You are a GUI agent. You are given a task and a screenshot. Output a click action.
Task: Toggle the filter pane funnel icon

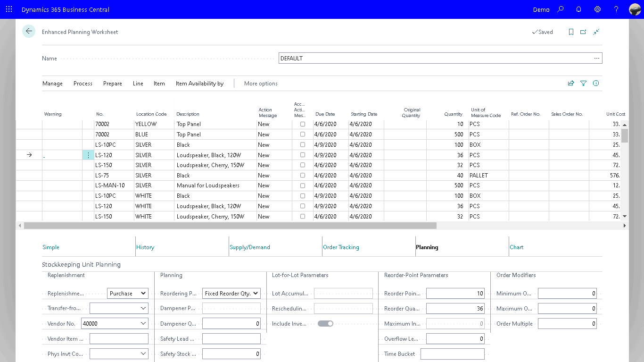pos(583,84)
